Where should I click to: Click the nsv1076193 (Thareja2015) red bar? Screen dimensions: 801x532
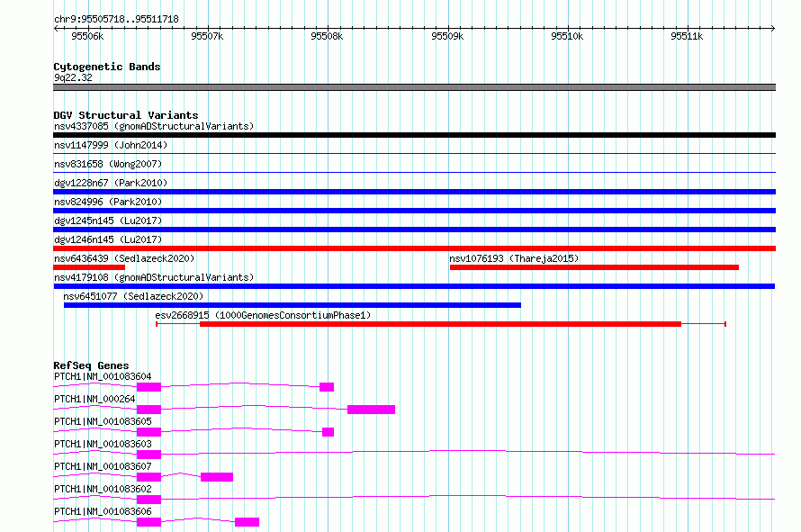[594, 267]
